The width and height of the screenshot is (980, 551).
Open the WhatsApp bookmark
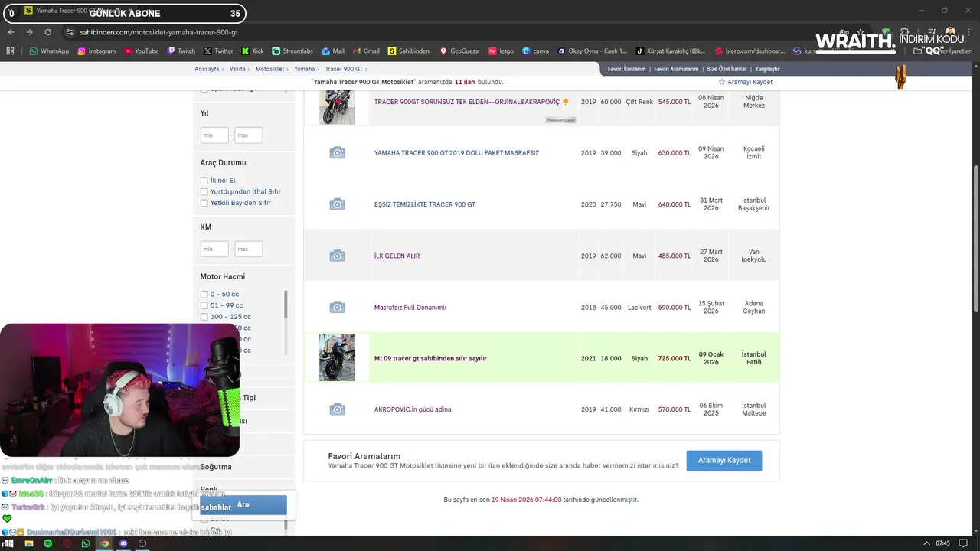click(x=49, y=51)
